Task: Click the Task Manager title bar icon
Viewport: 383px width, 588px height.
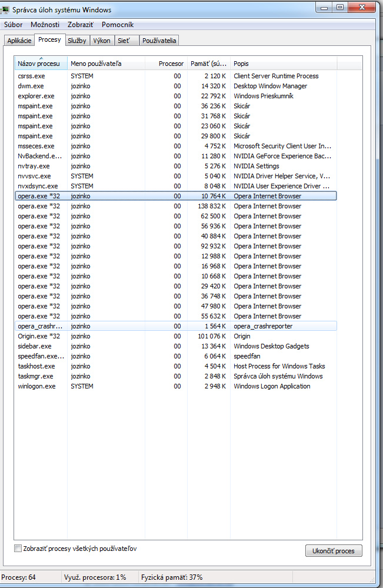Action: coord(5,10)
